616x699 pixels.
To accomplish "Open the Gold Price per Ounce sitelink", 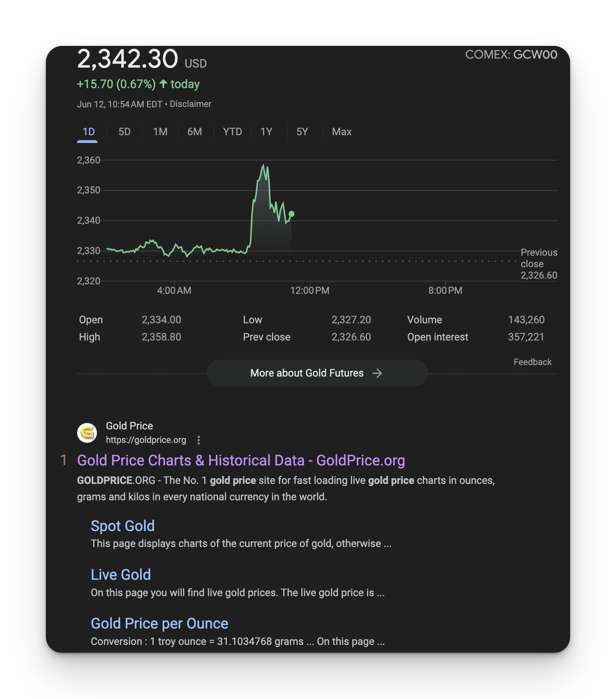I will click(x=159, y=624).
